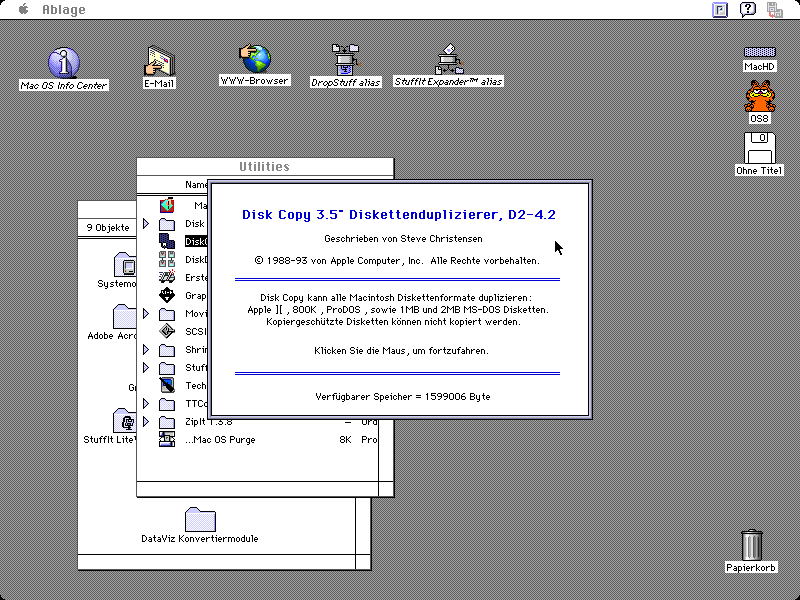Select the SCSI utility icon in Utilities
Image resolution: width=800 pixels, height=600 pixels.
coord(167,331)
